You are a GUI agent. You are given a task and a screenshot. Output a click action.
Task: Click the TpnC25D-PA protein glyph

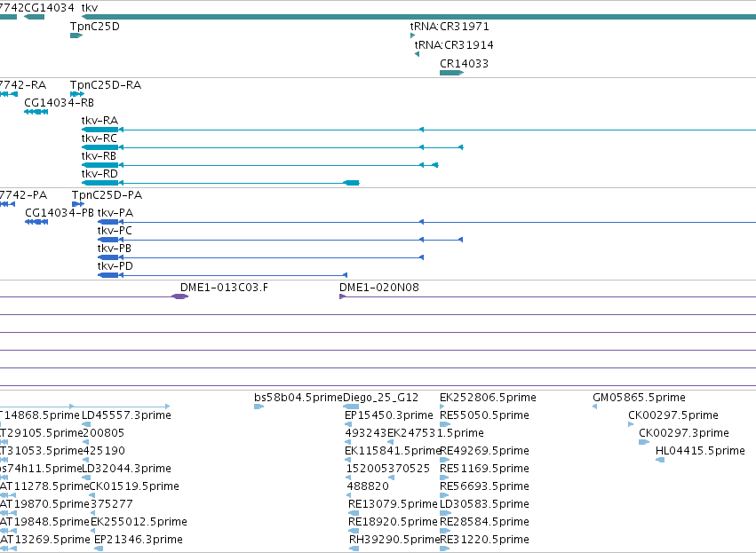(x=78, y=204)
